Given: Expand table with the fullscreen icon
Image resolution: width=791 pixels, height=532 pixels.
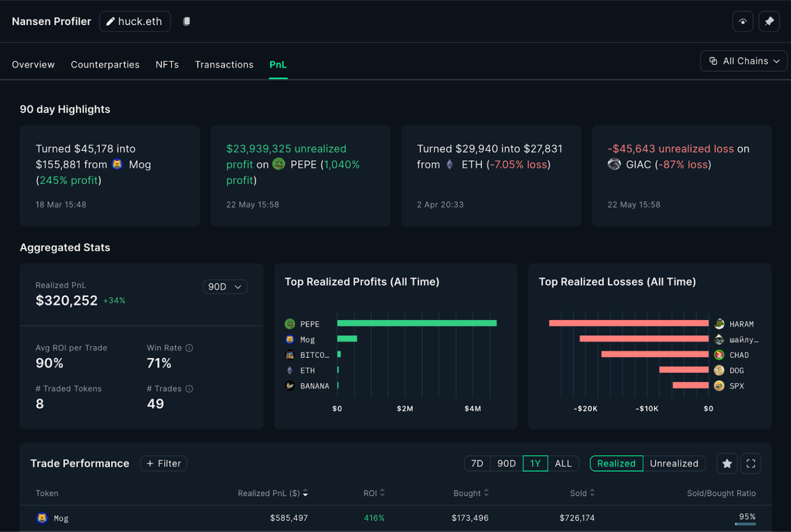Looking at the screenshot, I should [751, 464].
